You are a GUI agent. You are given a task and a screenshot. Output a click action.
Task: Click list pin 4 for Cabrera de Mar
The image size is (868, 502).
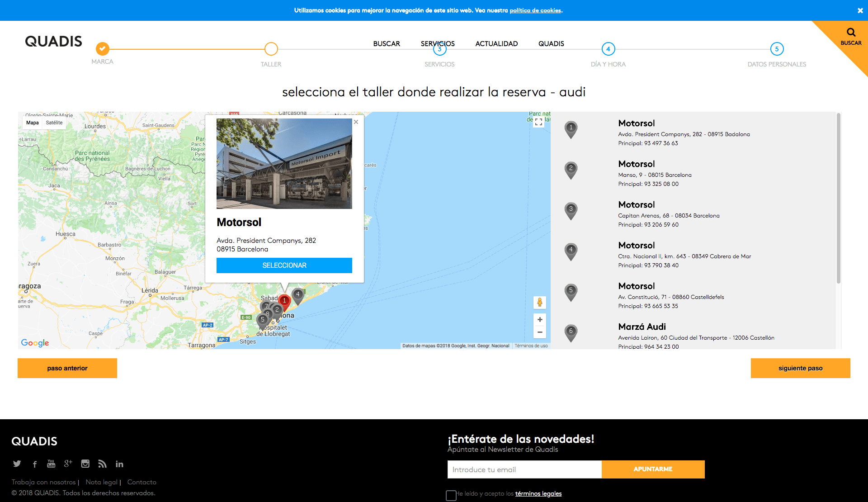pos(571,251)
